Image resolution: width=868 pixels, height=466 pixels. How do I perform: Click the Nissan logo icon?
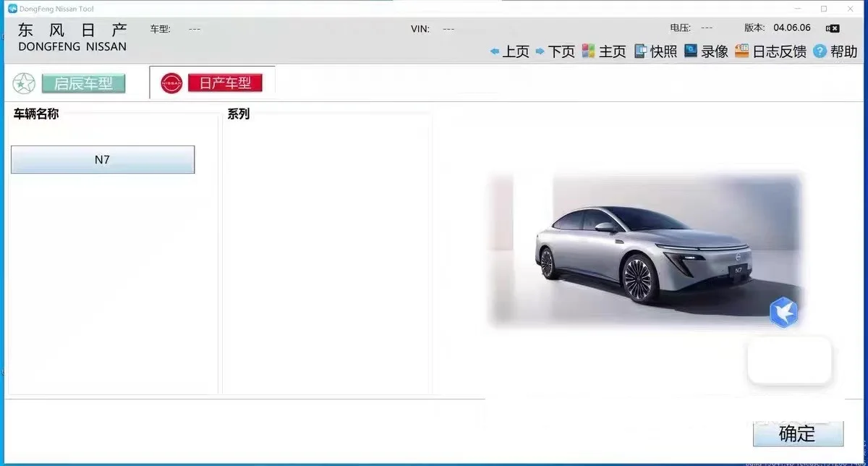point(171,83)
